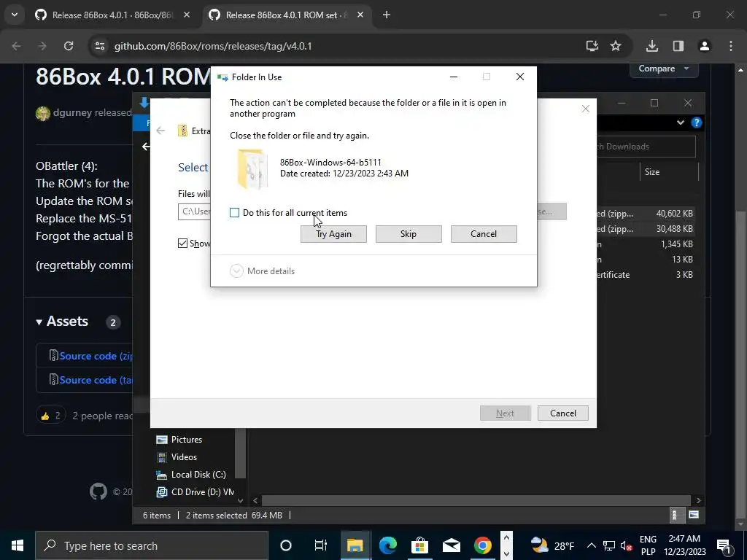
Task: Click Explorer horizontal scrollbar
Action: click(x=476, y=500)
